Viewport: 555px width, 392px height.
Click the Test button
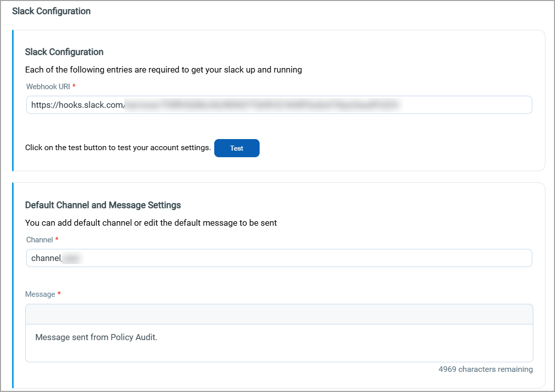click(x=236, y=148)
